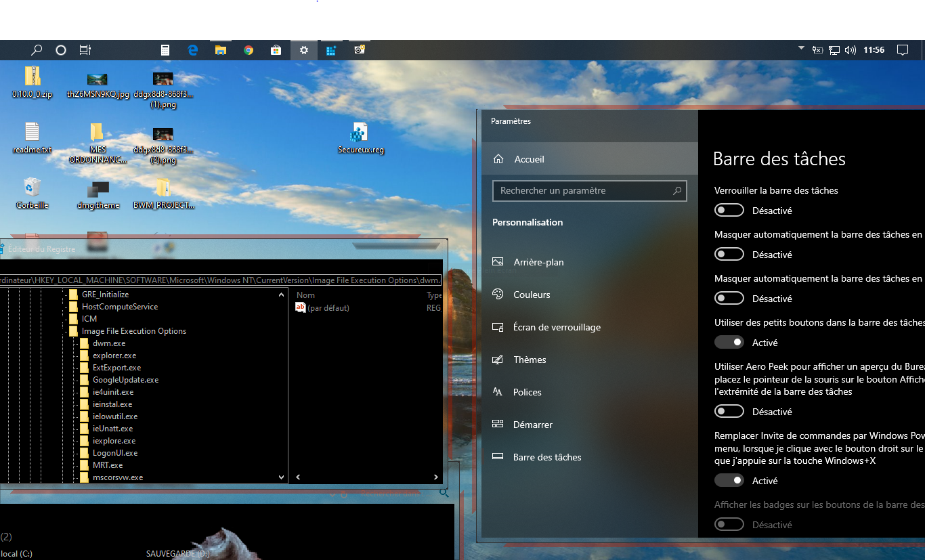Select the Secureux.reg desktop file
This screenshot has width=925, height=560.
[360, 138]
